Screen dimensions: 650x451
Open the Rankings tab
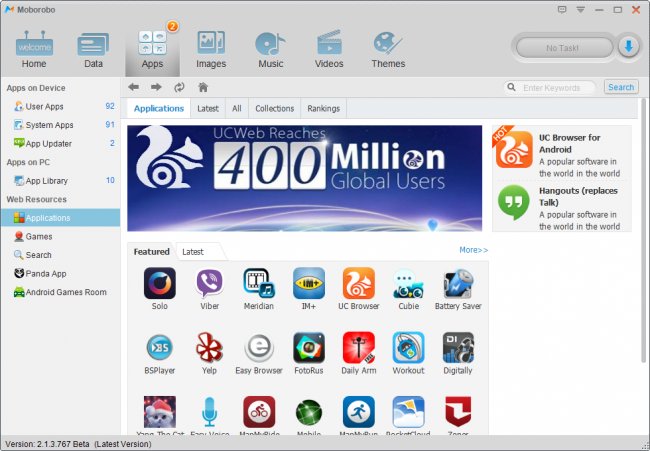(323, 108)
